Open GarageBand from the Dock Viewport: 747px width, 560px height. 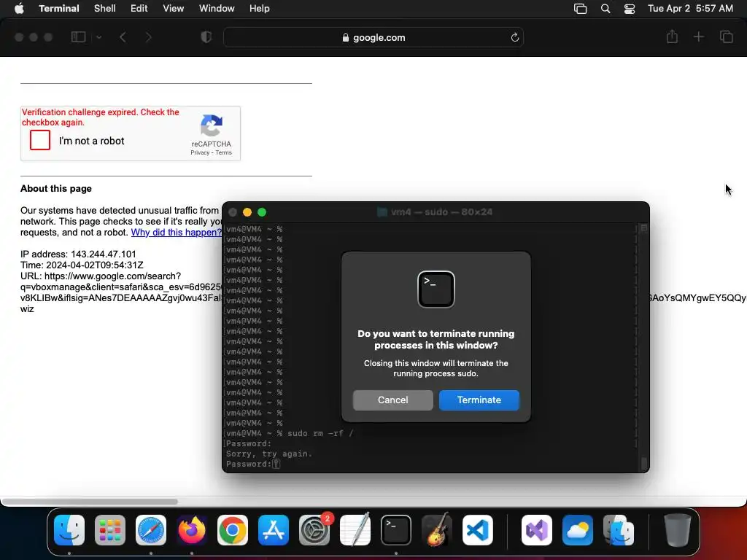pyautogui.click(x=437, y=530)
